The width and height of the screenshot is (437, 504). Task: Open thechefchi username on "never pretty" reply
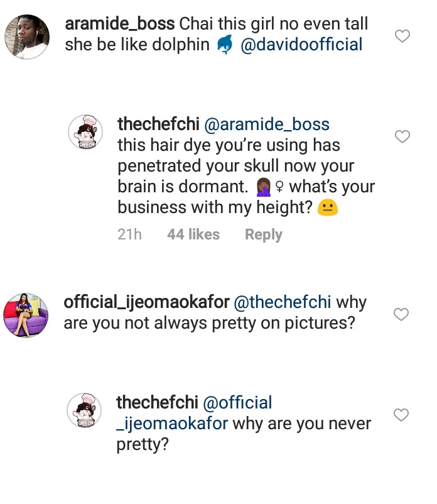tap(158, 403)
